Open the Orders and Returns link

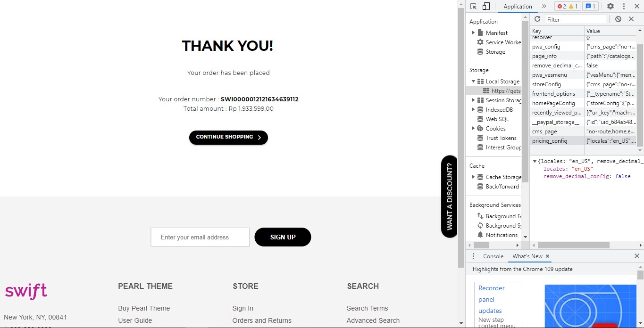[x=262, y=320]
